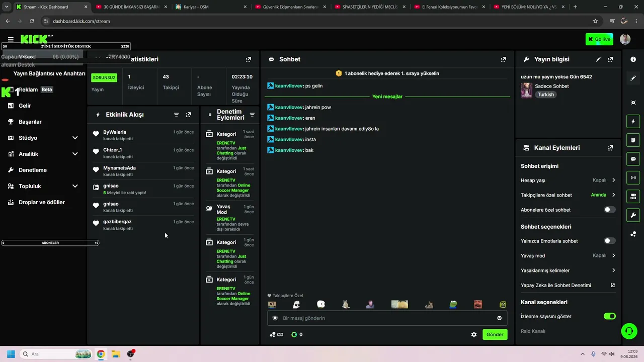Toggle the chat bubble rail icon
This screenshot has width=644, height=362.
pos(633,159)
